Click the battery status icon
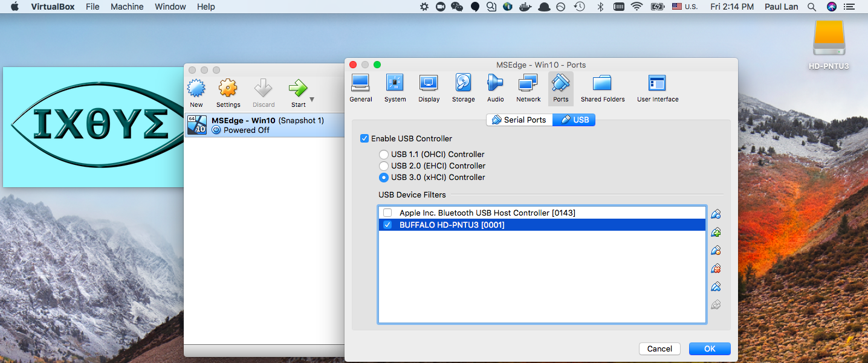 (x=657, y=7)
